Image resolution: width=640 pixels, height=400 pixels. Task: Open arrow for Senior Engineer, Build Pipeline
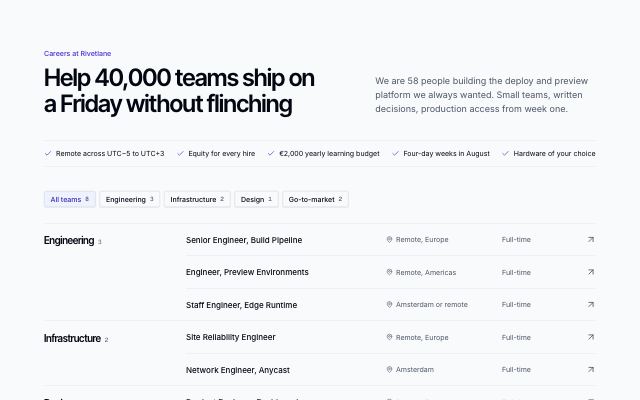[591, 240]
